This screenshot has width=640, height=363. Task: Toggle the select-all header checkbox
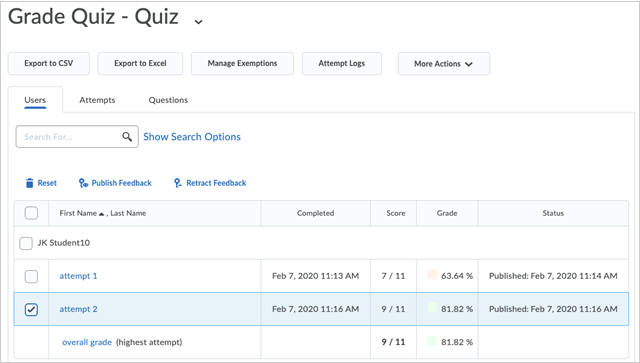[x=31, y=213]
